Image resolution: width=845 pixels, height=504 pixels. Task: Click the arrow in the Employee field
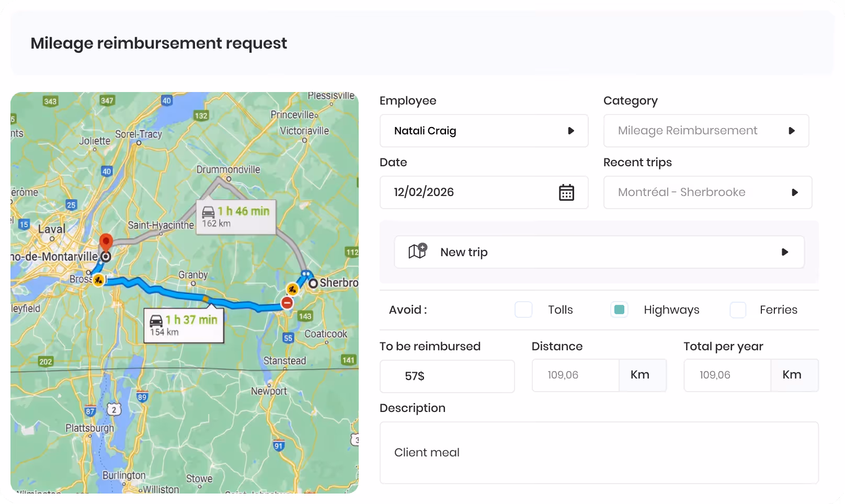(571, 131)
